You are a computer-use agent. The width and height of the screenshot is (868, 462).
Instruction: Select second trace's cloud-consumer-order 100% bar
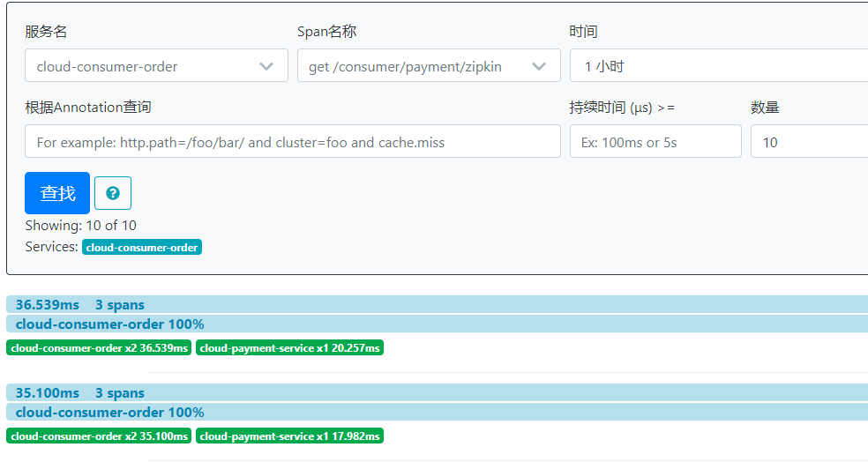coord(109,413)
